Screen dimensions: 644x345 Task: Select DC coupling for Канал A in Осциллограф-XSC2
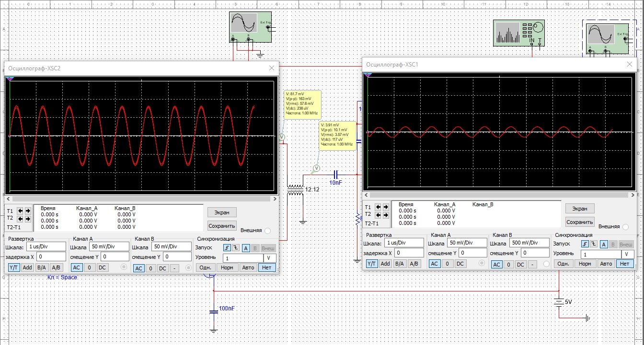coord(102,267)
